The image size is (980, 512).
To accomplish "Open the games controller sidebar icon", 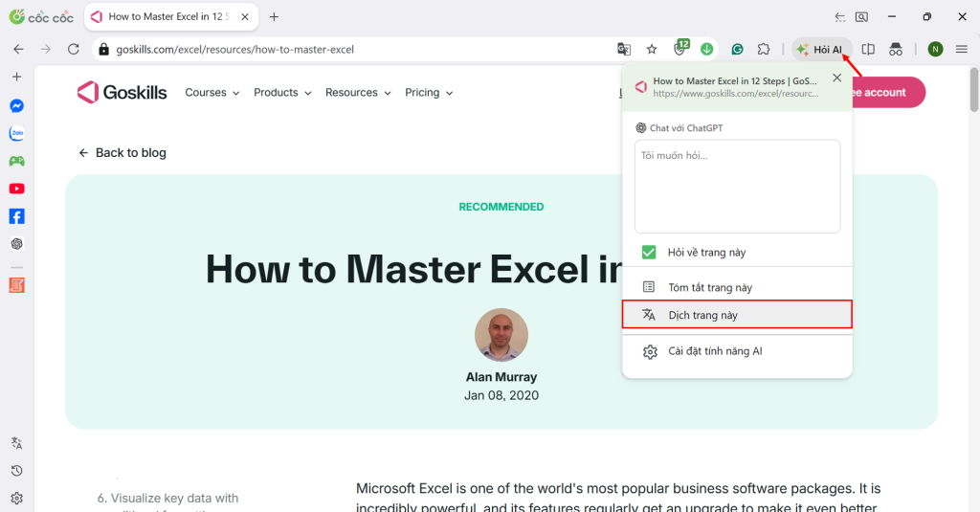I will (x=17, y=162).
